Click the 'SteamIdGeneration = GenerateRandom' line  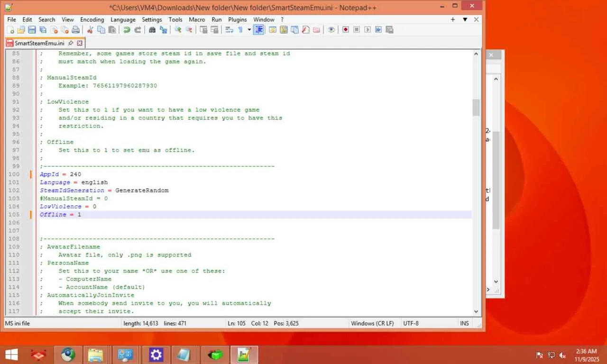point(104,191)
